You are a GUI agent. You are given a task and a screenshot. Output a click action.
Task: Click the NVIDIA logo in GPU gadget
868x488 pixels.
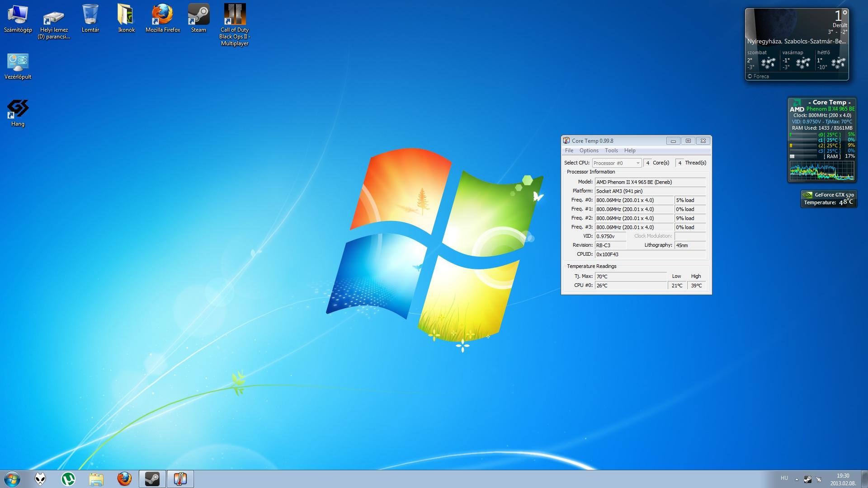click(x=807, y=195)
